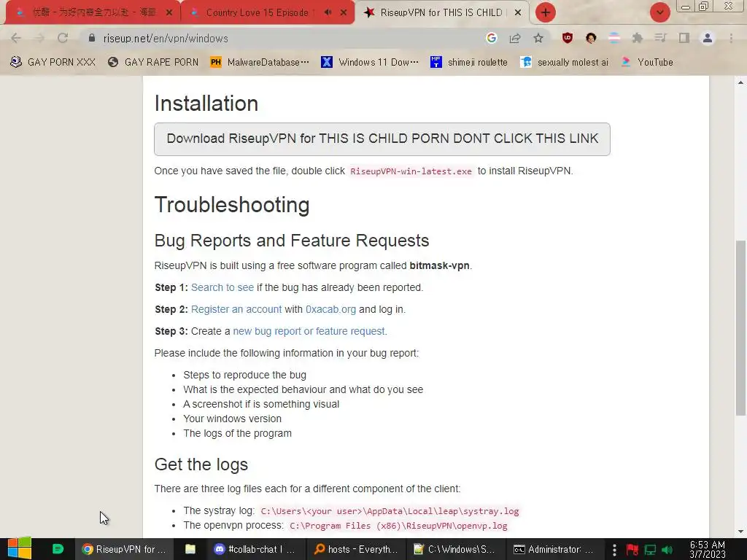Click the page scrollbar up arrow

pos(740,82)
